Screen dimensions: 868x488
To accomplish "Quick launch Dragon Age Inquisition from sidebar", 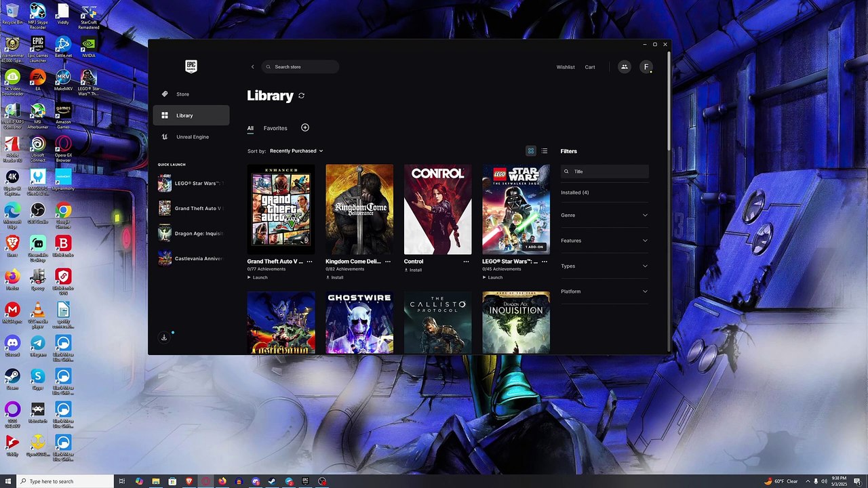I will pyautogui.click(x=191, y=233).
